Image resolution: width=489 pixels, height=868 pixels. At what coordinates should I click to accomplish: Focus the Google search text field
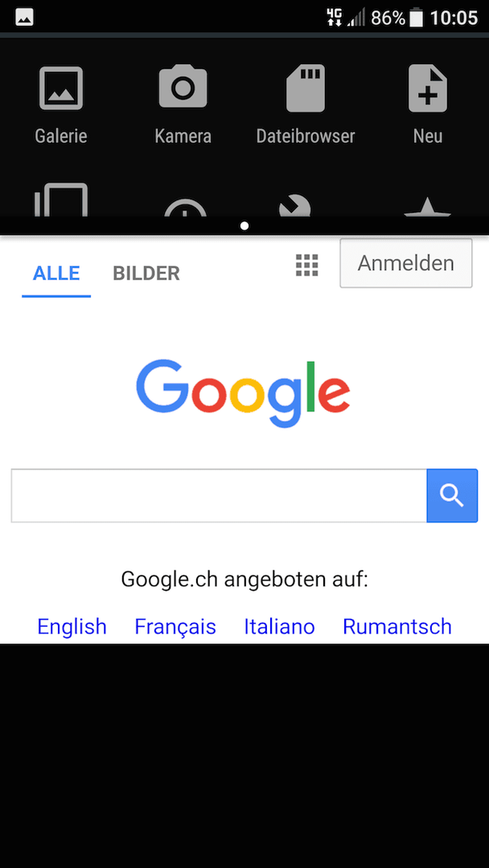219,495
